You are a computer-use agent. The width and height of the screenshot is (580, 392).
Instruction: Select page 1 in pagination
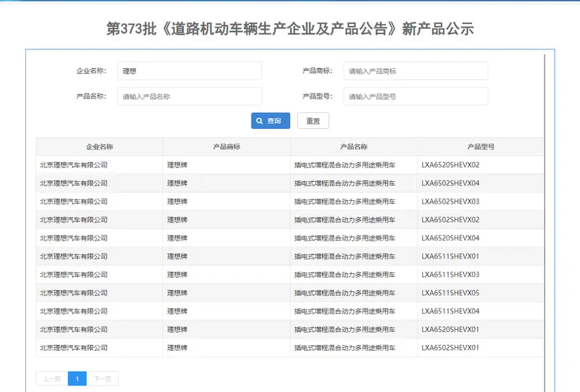click(78, 379)
